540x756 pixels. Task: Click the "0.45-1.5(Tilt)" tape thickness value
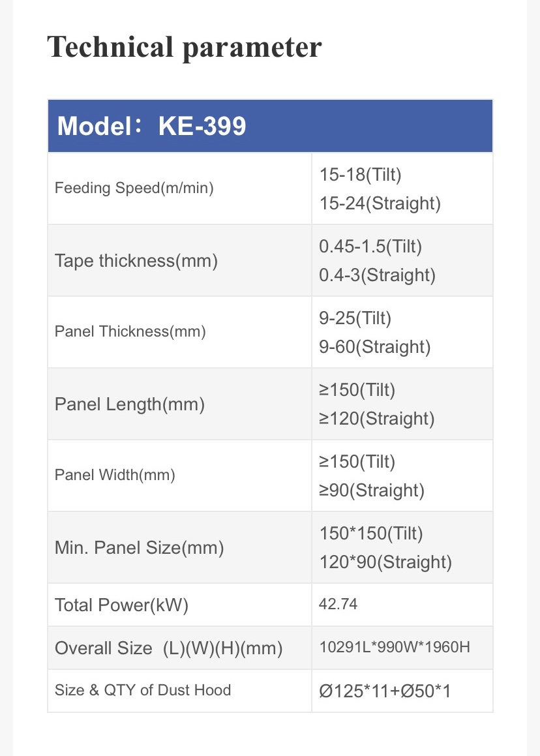(x=370, y=247)
